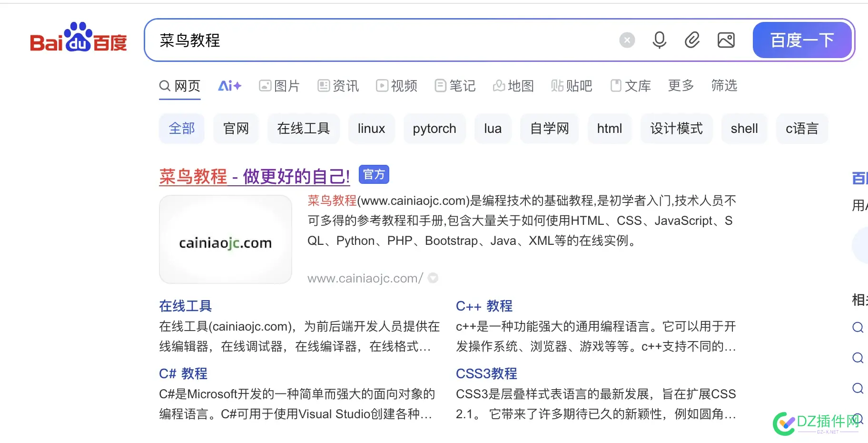
Task: Expand the 更多 more menu
Action: (x=681, y=86)
